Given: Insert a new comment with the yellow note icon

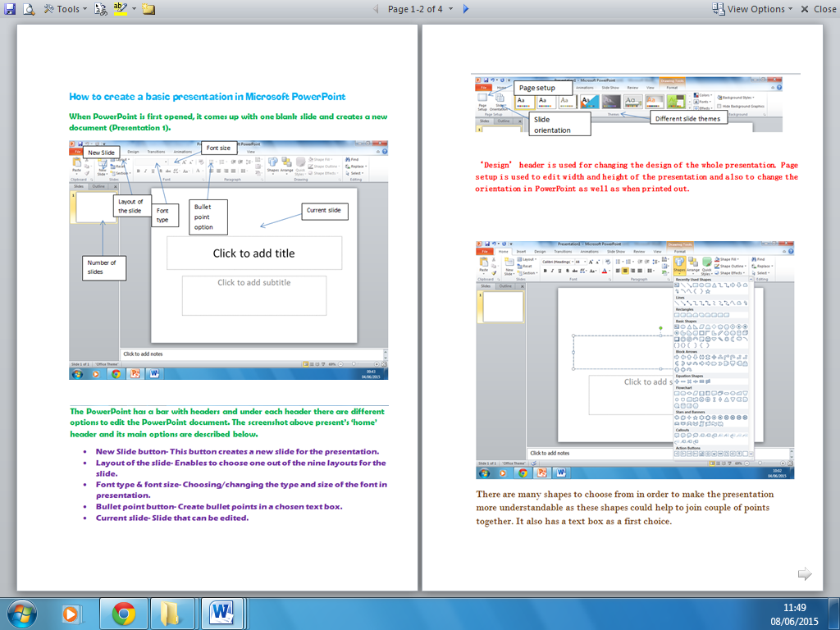Looking at the screenshot, I should click(148, 8).
